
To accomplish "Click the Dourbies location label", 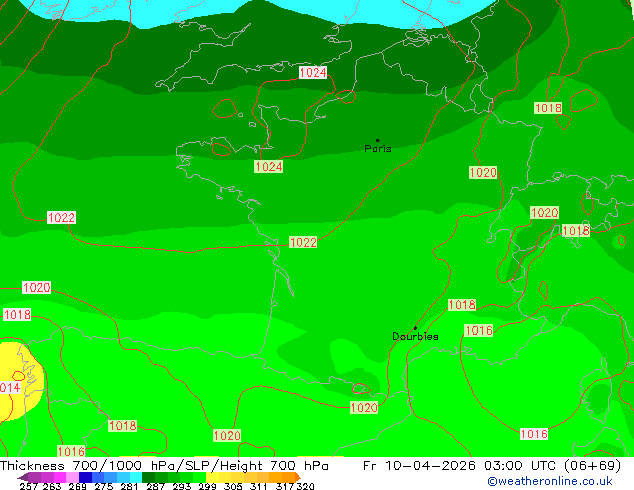I will 415,336.
